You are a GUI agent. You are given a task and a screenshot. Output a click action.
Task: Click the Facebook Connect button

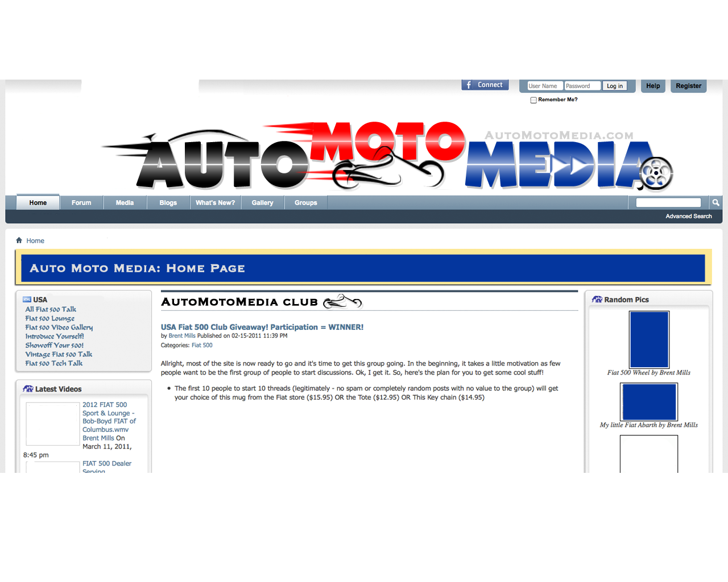tap(485, 85)
